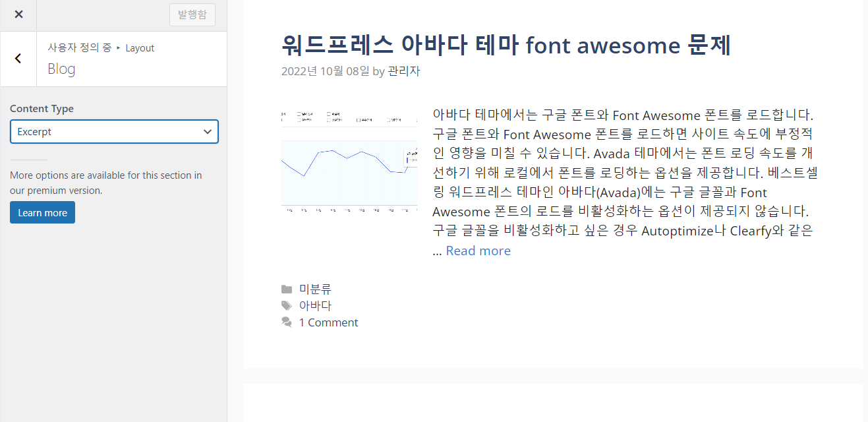Click the tag icon next to 아바다
This screenshot has height=422, width=868.
(x=287, y=305)
